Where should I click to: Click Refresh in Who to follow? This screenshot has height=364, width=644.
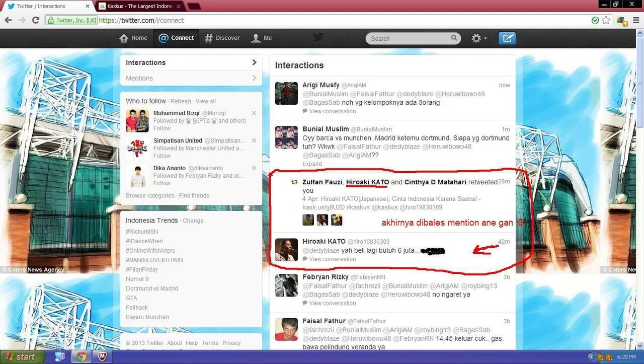click(181, 101)
